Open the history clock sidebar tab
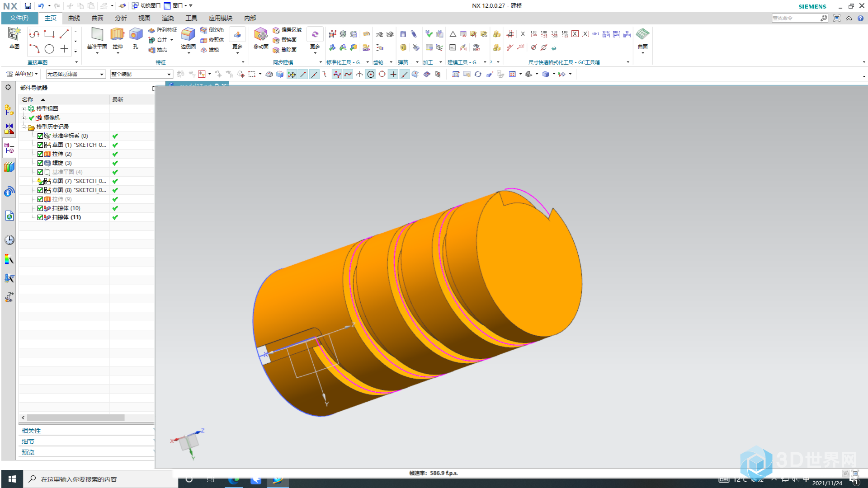This screenshot has height=488, width=868. pos(9,240)
